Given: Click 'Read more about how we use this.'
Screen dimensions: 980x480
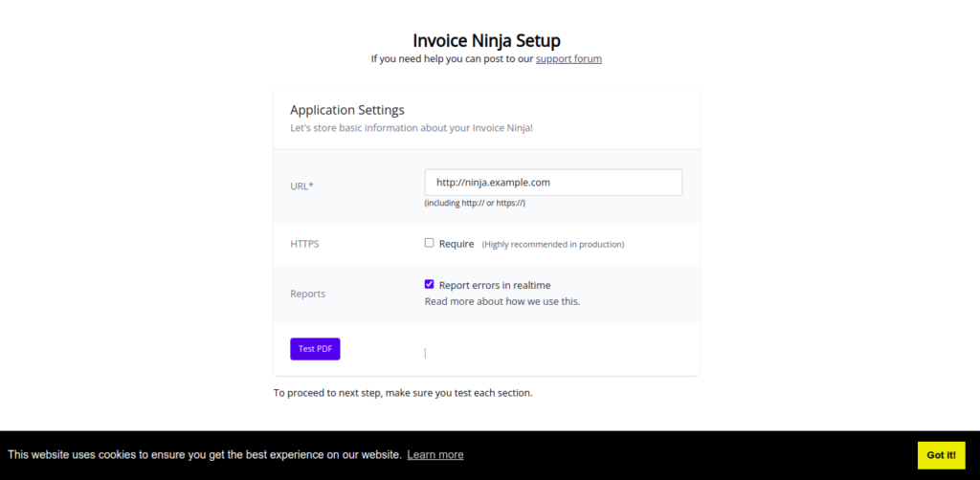Looking at the screenshot, I should pos(502,301).
